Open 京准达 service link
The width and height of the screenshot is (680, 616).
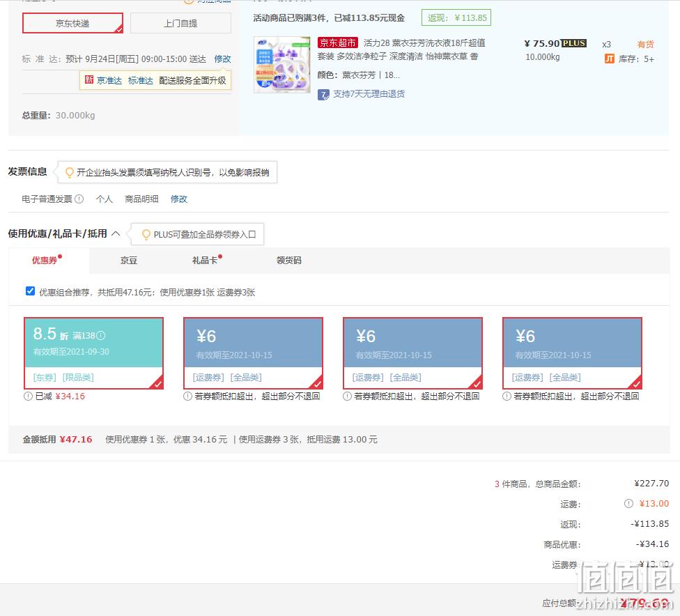pyautogui.click(x=109, y=81)
